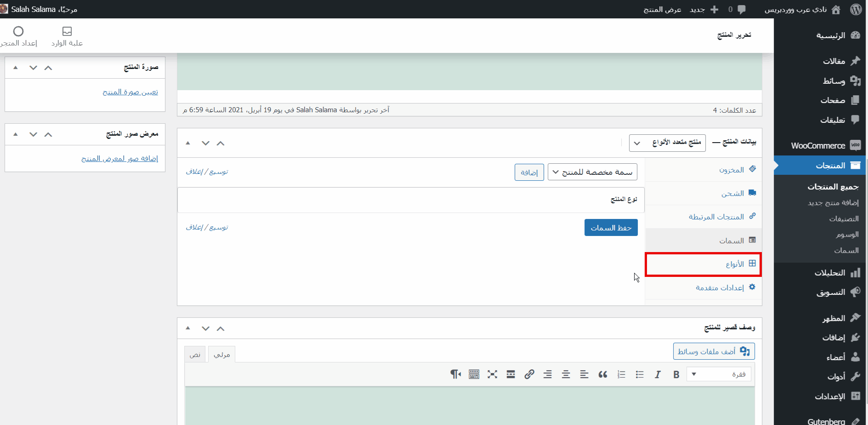Open WooCommerce in the admin sidebar
This screenshot has height=425, width=868.
(819, 146)
